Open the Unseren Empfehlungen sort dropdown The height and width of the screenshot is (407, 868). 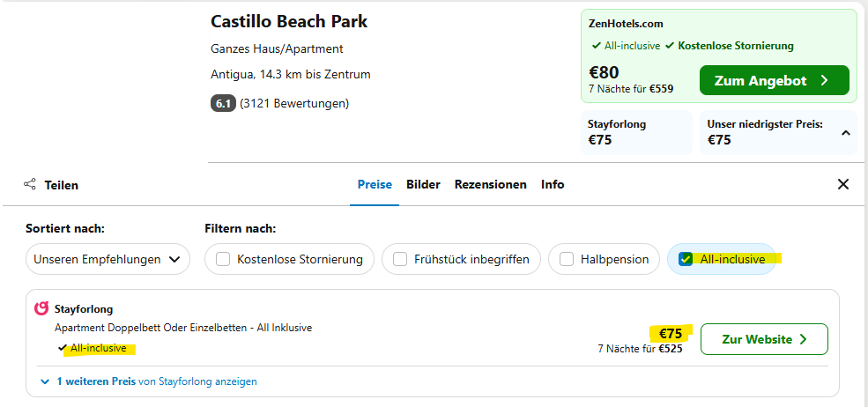[108, 259]
